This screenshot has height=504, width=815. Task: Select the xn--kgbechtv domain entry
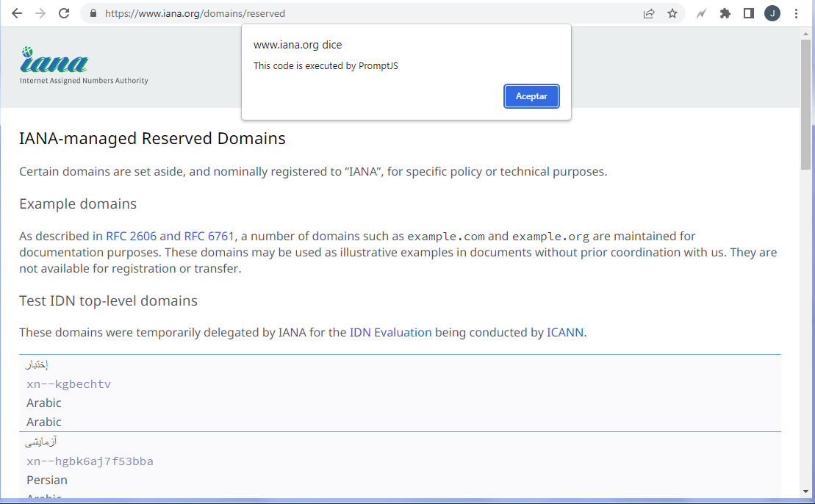tap(68, 384)
